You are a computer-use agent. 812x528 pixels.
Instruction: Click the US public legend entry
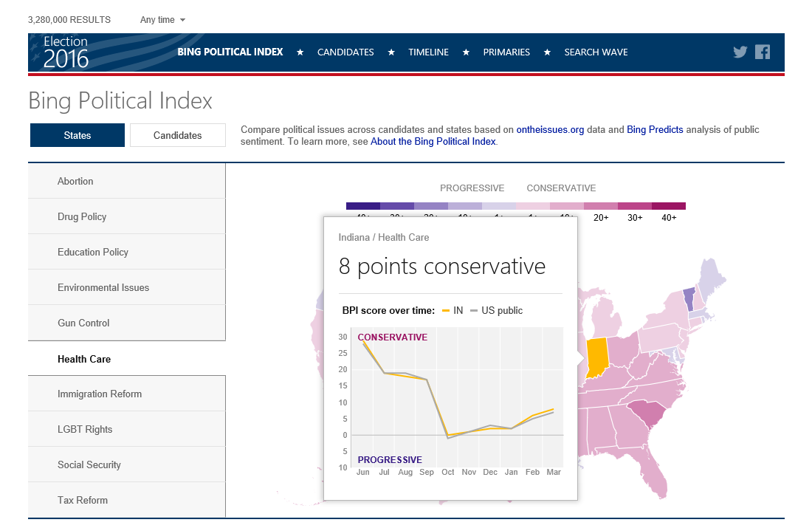(x=496, y=310)
